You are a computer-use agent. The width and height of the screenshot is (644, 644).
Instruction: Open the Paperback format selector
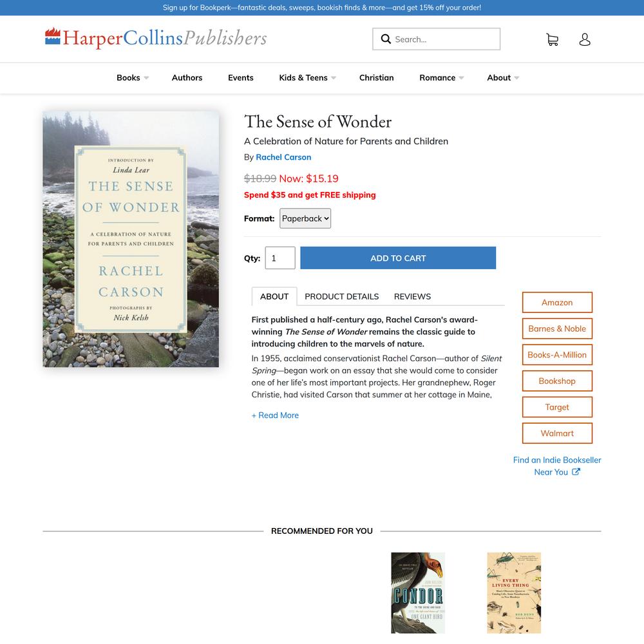pyautogui.click(x=305, y=218)
